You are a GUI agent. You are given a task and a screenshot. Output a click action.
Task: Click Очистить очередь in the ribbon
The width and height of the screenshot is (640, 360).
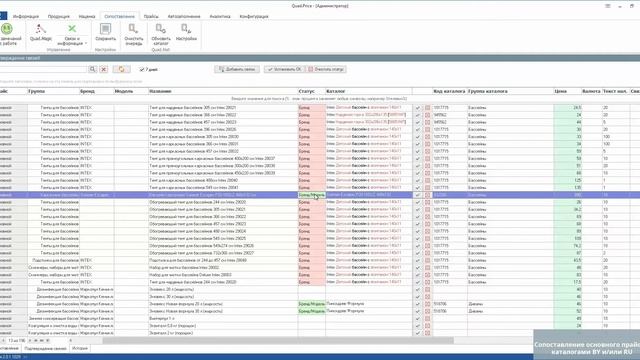tap(133, 34)
